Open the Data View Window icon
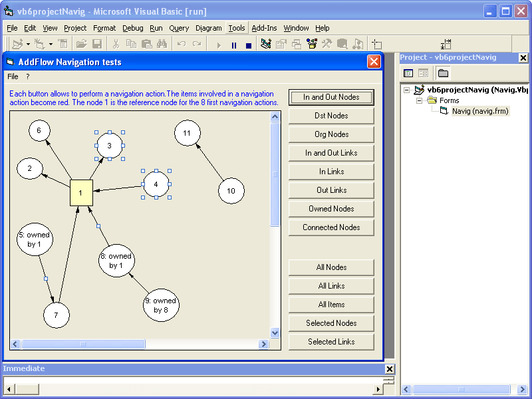 point(342,44)
